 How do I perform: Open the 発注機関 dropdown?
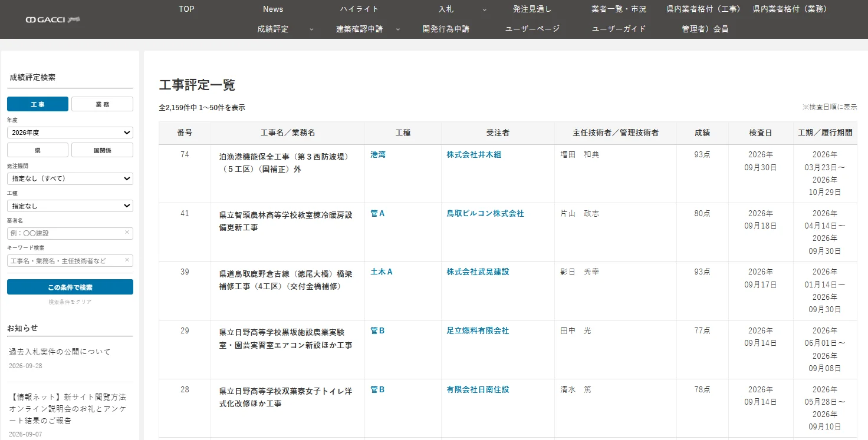tap(70, 178)
